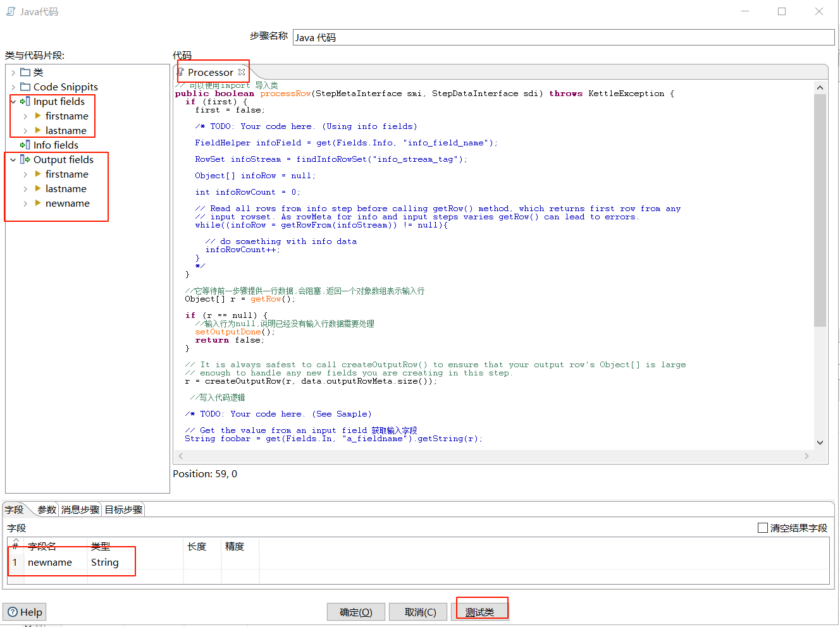Open the 目标步骤 tab
Viewport: 840px width, 627px height.
(x=124, y=509)
